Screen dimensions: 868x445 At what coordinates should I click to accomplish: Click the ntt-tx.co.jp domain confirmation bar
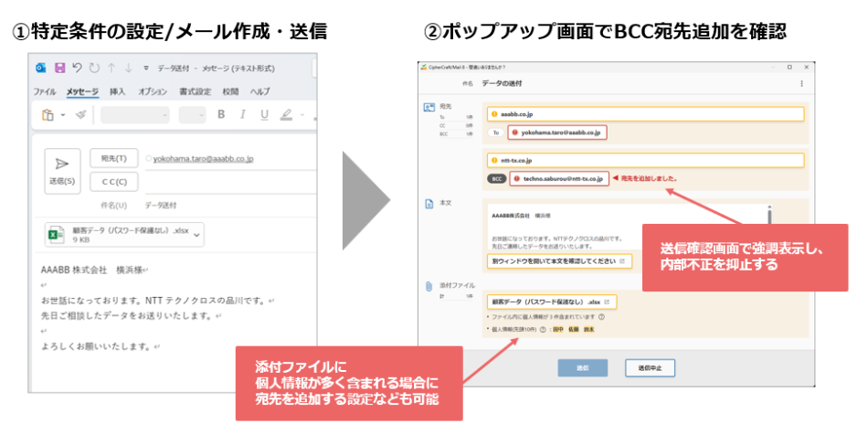point(645,161)
